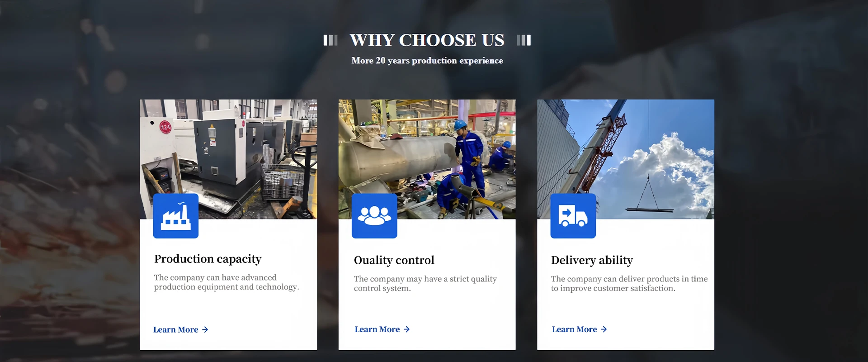The image size is (868, 362).
Task: Click decorative bars right of heading
Action: click(524, 40)
